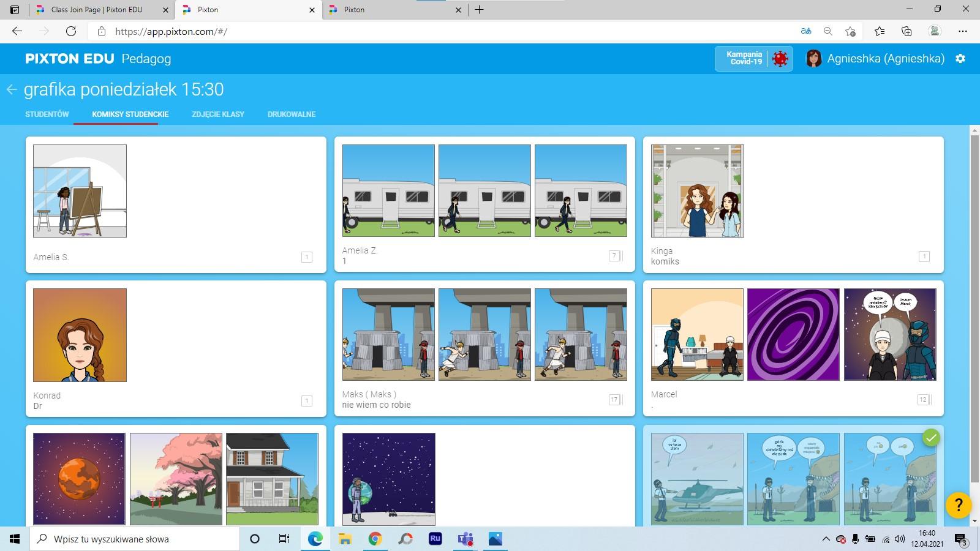980x551 pixels.
Task: Open the volume control in system tray
Action: pyautogui.click(x=900, y=539)
